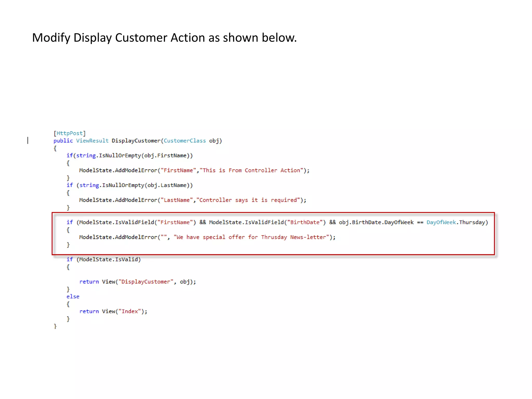Click the obj.LastName null check line
Screen dimensions: 532x399
tap(129, 185)
